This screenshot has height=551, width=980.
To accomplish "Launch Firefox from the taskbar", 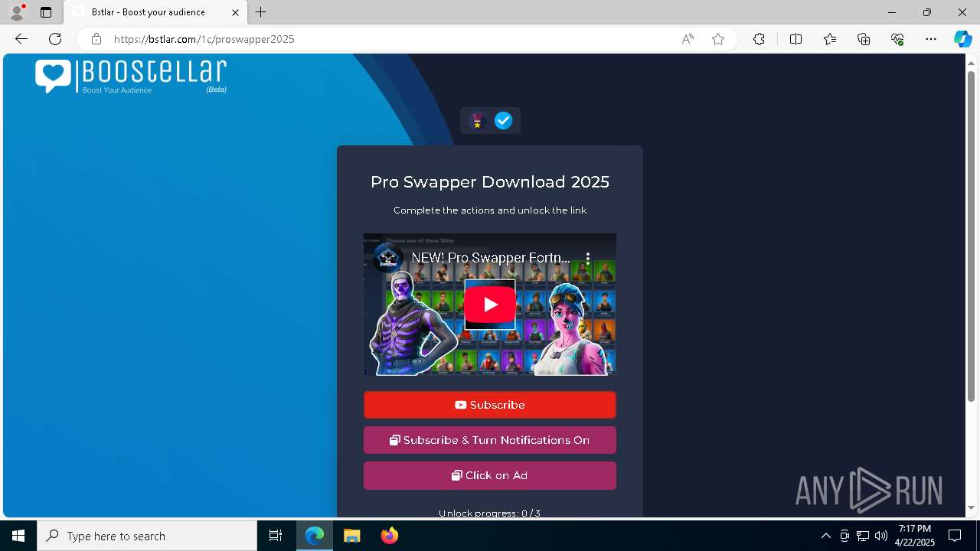I will (x=389, y=536).
